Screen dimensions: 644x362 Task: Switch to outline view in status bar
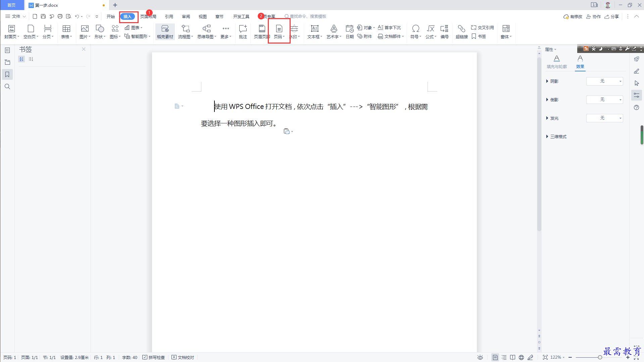(504, 357)
